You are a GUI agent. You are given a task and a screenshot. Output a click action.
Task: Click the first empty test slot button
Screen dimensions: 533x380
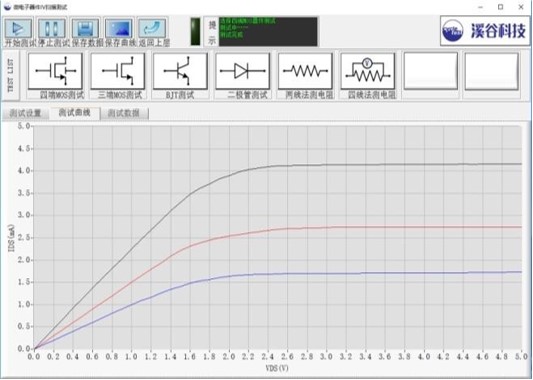[431, 71]
